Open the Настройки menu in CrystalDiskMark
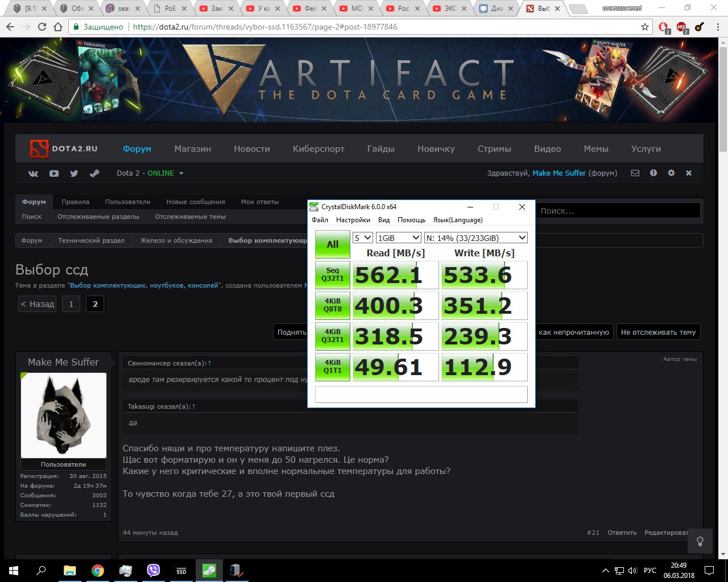Image resolution: width=728 pixels, height=582 pixels. click(x=353, y=220)
